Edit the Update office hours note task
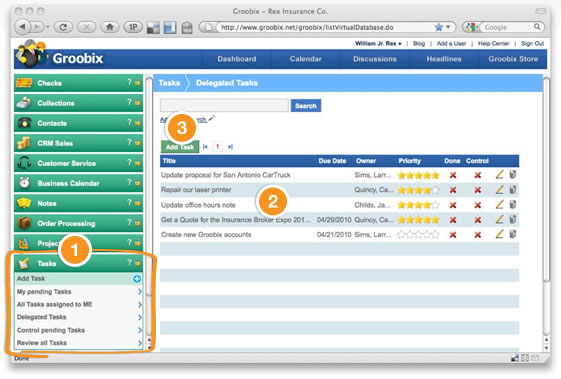Screen dimensions: 561x379 [x=499, y=204]
